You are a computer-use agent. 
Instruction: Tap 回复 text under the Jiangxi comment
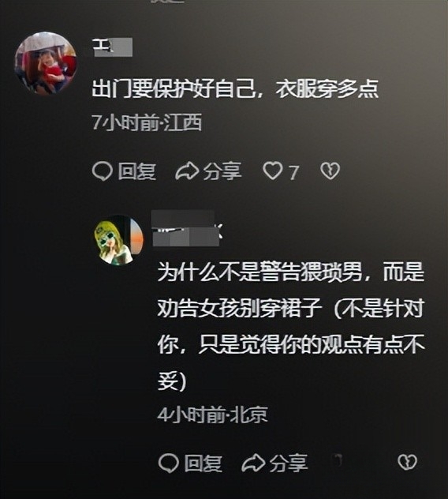(137, 171)
